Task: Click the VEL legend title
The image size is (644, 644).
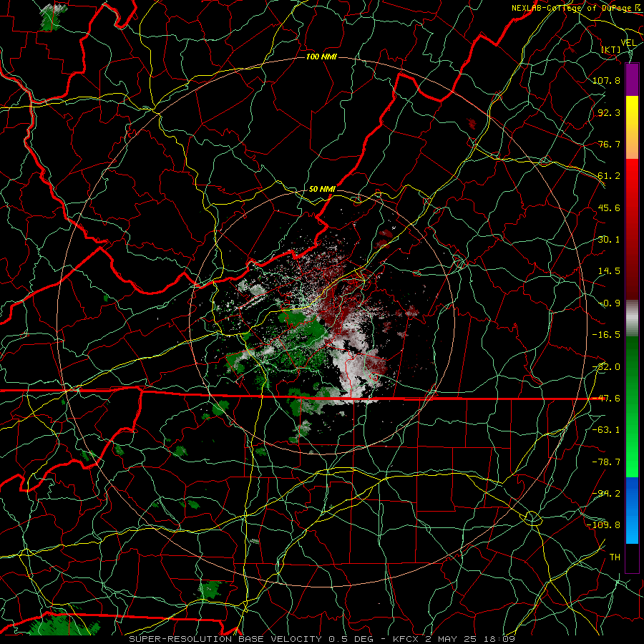Action: click(x=628, y=43)
